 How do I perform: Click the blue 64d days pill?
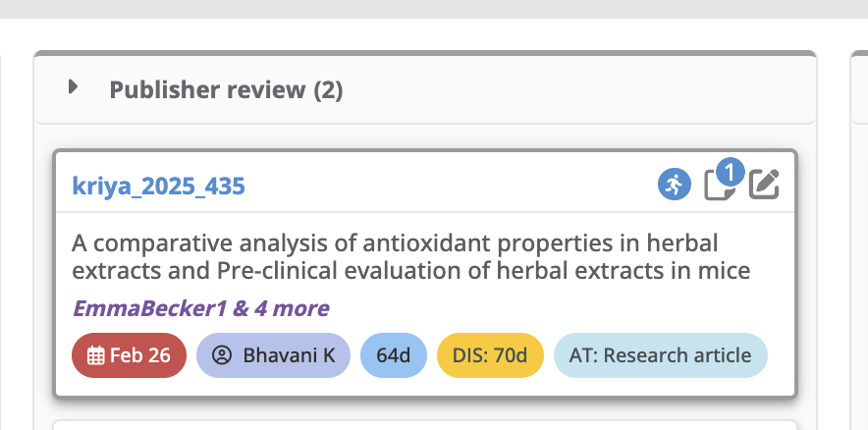click(x=394, y=355)
